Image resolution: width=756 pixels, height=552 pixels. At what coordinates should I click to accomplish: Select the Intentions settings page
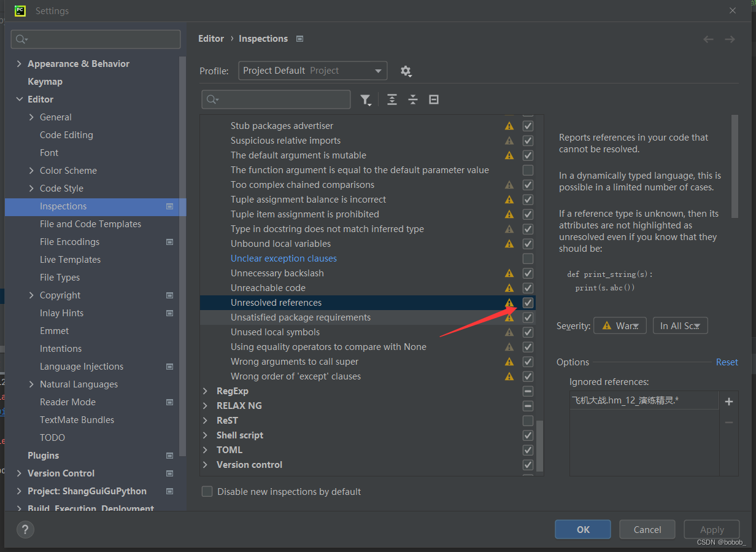coord(61,349)
